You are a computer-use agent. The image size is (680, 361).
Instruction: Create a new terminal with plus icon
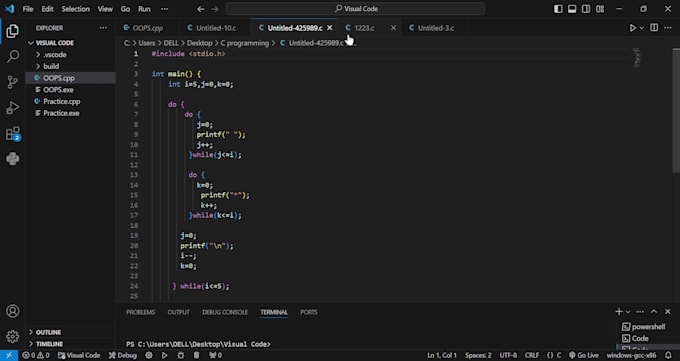point(619,312)
